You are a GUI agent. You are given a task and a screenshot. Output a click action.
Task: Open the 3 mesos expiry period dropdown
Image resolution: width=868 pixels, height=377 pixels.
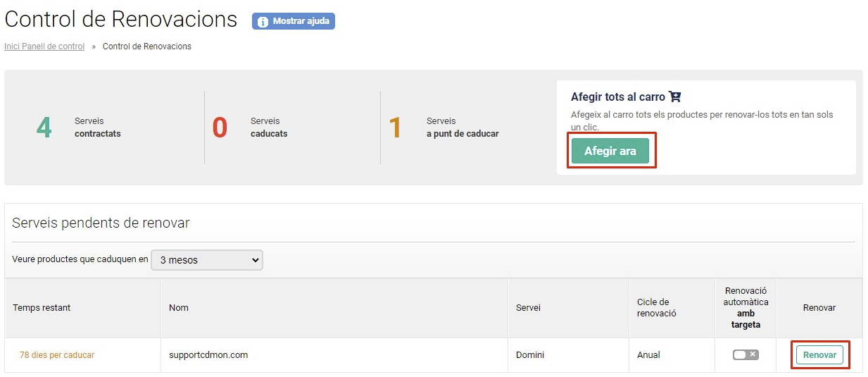(207, 260)
